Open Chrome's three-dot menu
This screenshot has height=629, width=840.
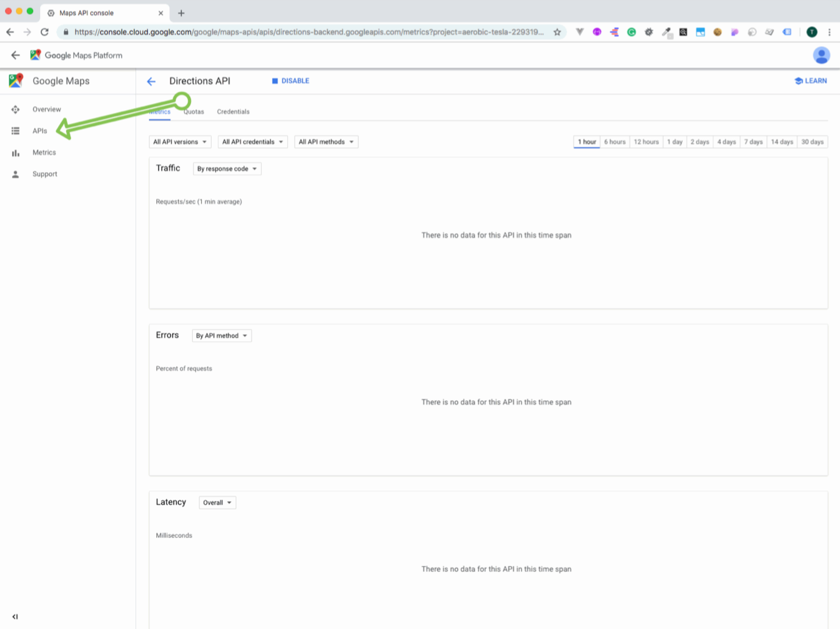click(829, 32)
